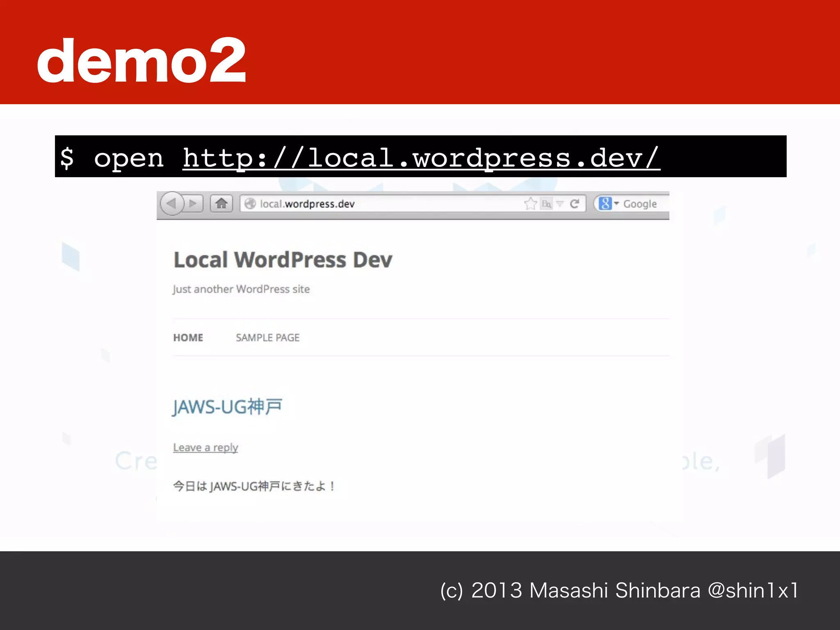Click the copyright Masashi Shinbara footer text
Viewport: 840px width, 630px height.
point(619,591)
